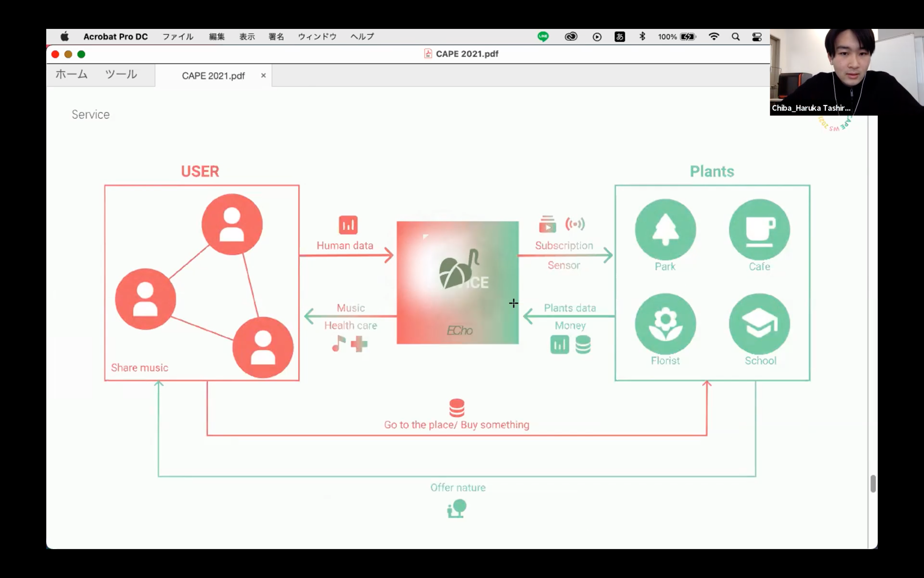
Task: Open Spotlight search magnifier icon
Action: [x=736, y=37]
